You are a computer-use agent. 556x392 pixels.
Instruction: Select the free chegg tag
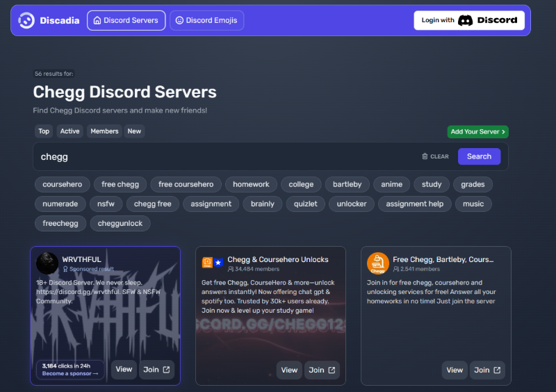click(120, 184)
